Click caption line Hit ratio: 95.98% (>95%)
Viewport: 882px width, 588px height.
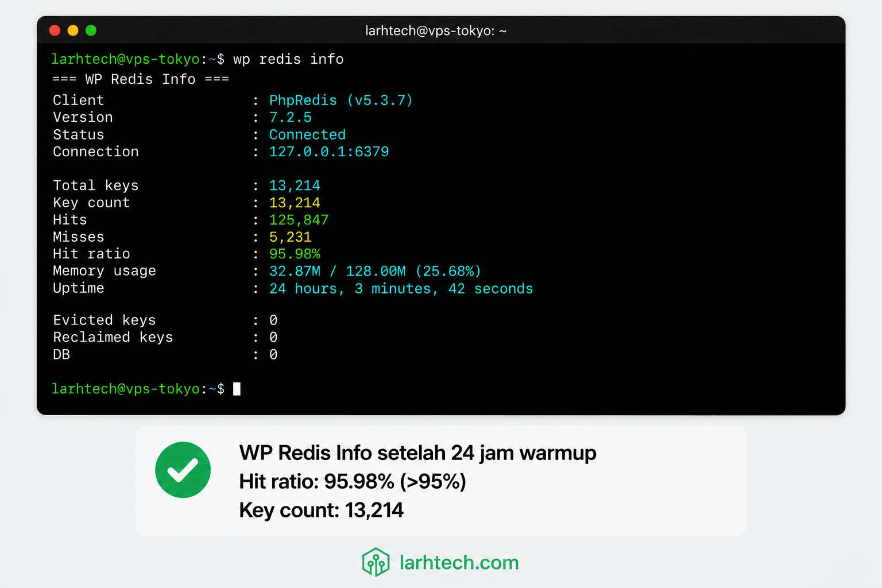coord(352,482)
